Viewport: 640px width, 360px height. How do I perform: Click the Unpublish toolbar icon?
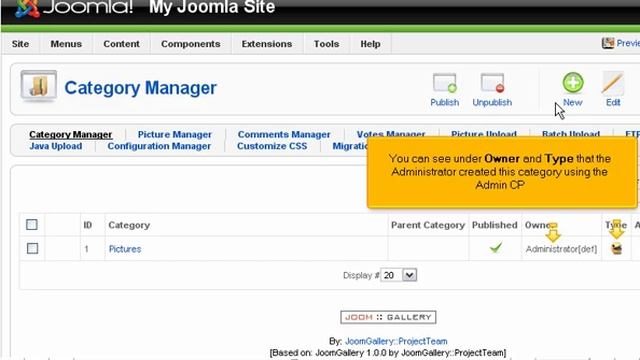[492, 83]
